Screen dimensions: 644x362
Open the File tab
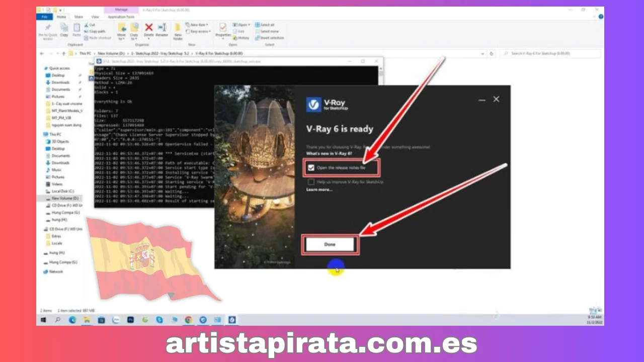point(44,17)
